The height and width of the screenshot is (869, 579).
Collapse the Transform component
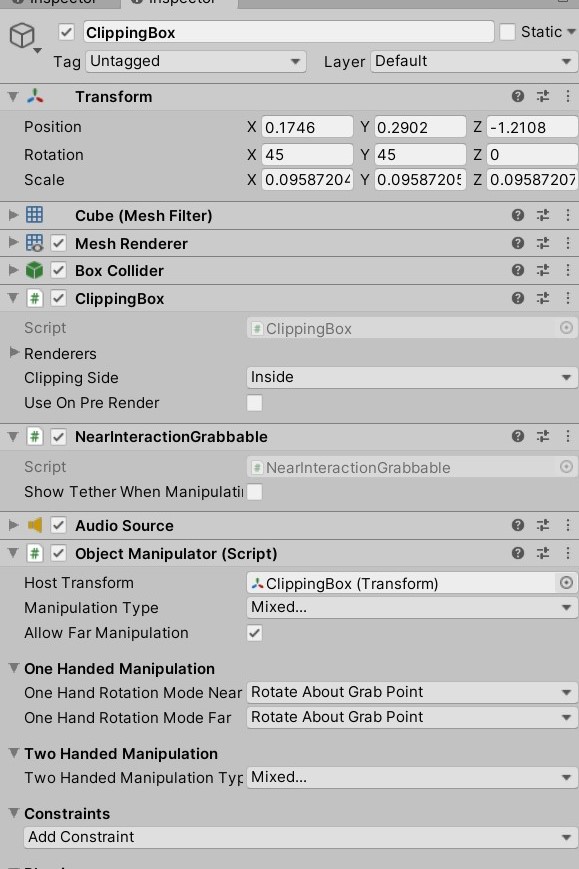[x=13, y=96]
